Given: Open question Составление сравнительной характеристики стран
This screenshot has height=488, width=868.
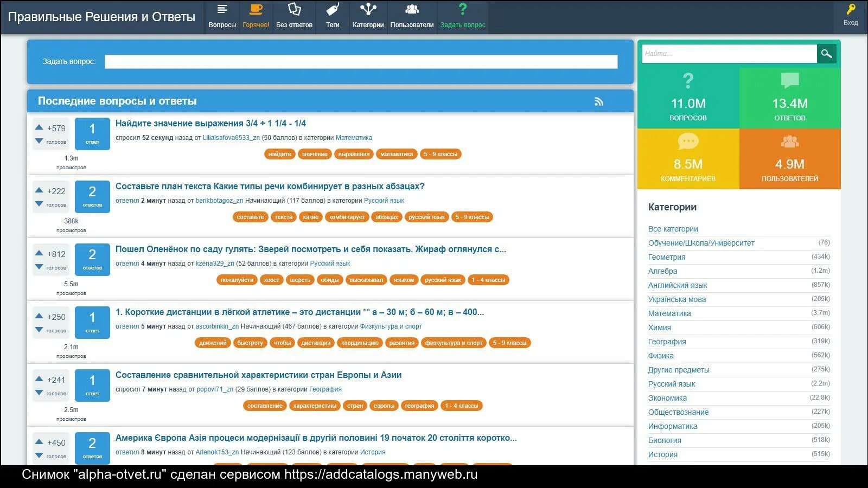Looking at the screenshot, I should point(258,375).
